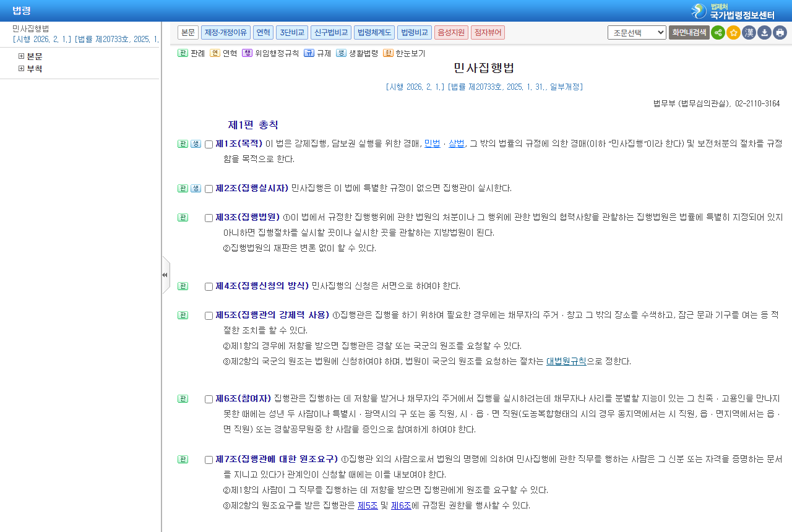Check the 제3조(집행법원) checkbox
Viewport: 792px width, 532px height.
tap(209, 218)
